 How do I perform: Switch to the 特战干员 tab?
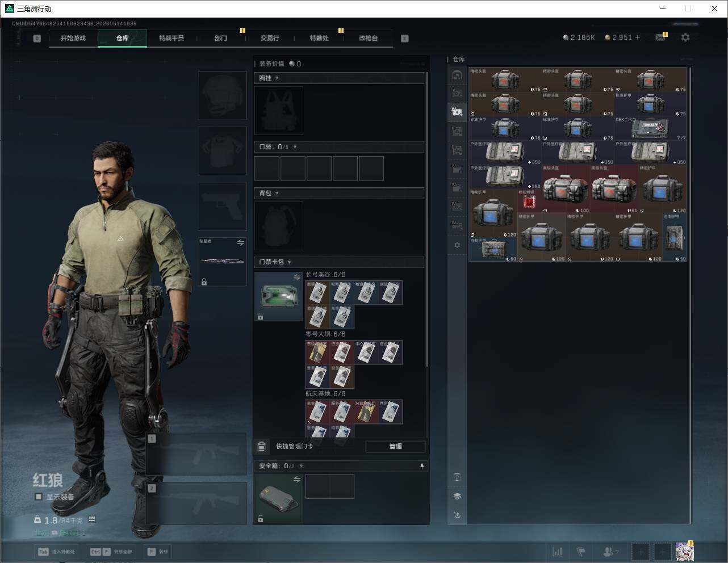click(x=171, y=38)
